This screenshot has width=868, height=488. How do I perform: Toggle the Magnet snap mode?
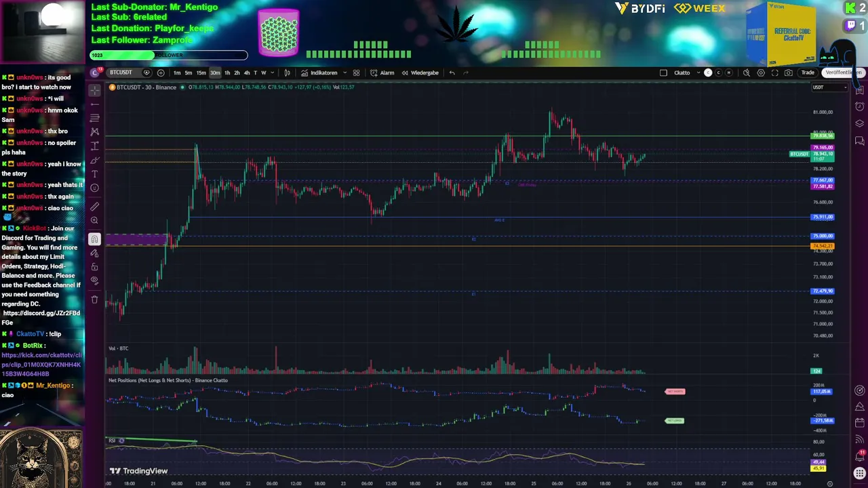(95, 239)
